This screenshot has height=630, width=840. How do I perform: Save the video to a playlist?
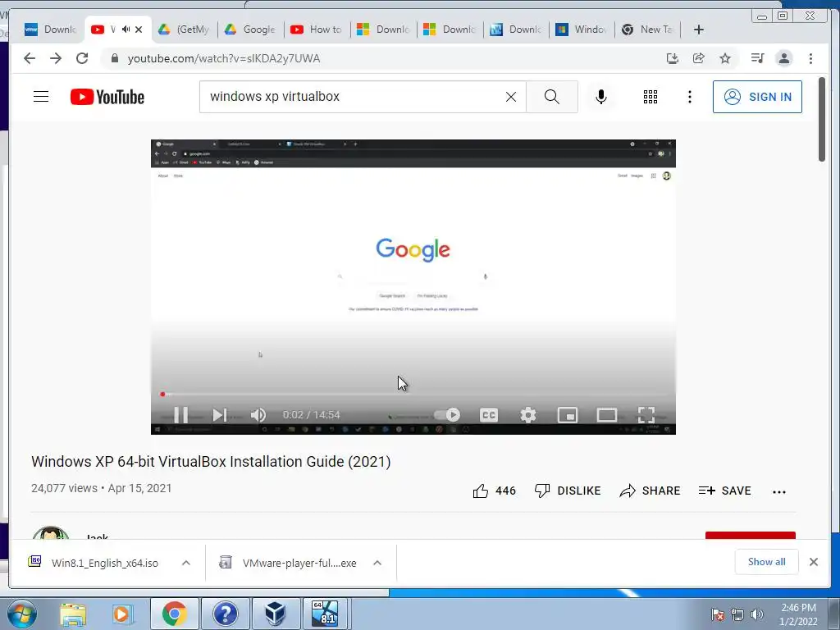pyautogui.click(x=725, y=491)
